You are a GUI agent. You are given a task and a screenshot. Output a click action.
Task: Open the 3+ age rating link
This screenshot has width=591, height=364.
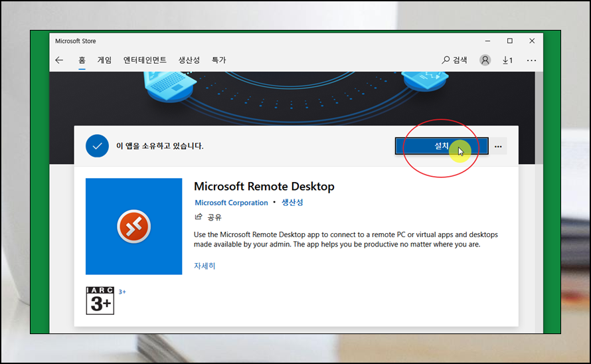[x=122, y=292]
